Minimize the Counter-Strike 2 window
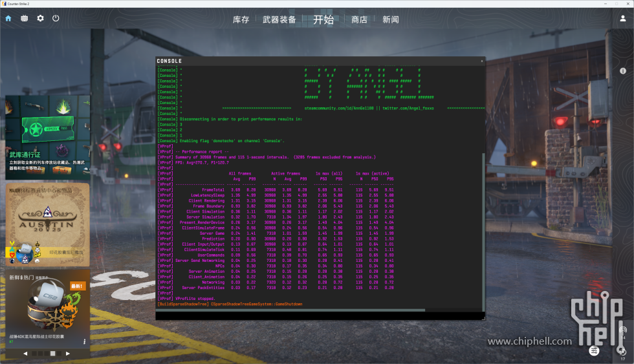634x364 pixels. 606,4
